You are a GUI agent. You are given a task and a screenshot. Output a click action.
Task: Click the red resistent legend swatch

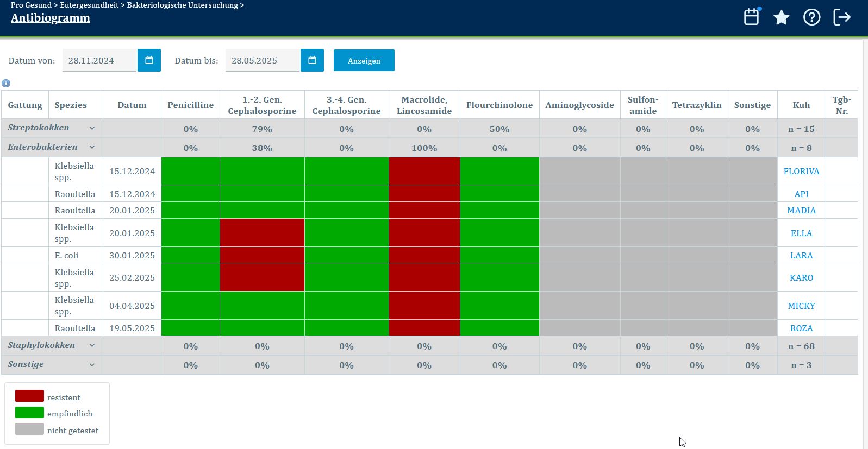(x=29, y=396)
